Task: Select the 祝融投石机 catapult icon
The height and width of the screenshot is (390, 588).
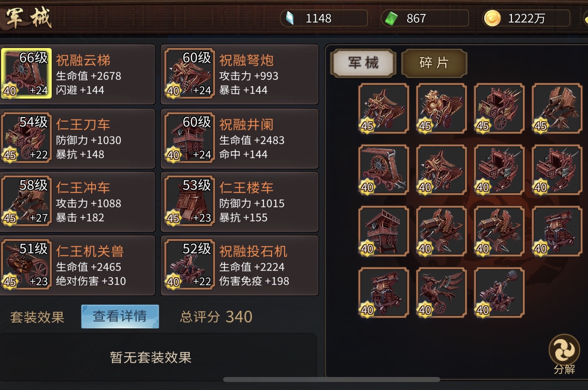Action: pyautogui.click(x=189, y=264)
